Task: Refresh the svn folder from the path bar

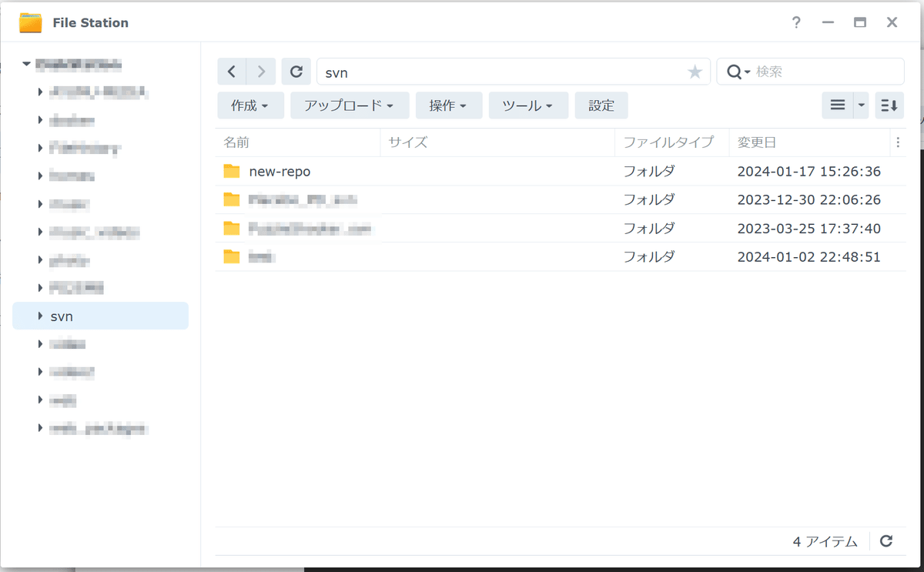Action: pos(296,72)
